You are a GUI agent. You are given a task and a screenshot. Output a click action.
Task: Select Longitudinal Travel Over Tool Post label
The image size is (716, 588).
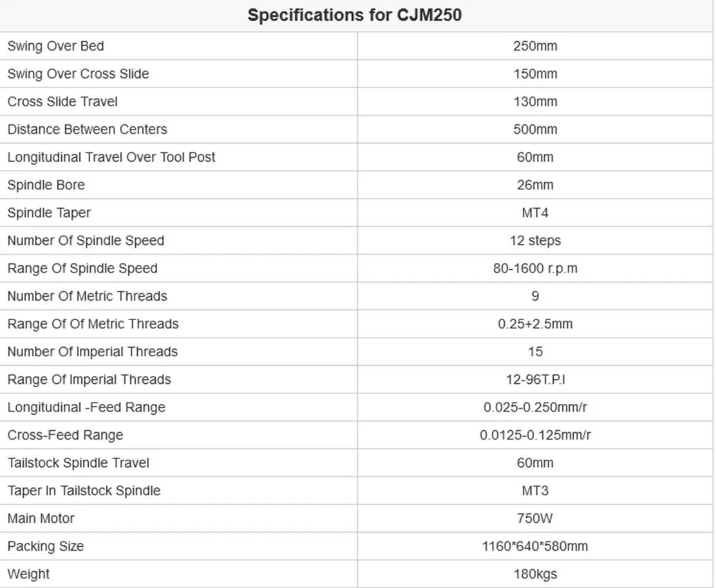click(x=111, y=157)
